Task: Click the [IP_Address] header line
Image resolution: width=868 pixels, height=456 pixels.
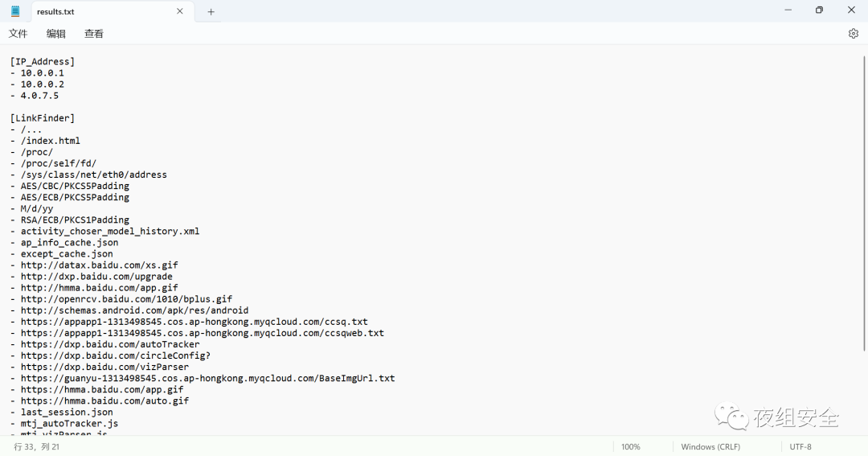Action: (x=42, y=61)
